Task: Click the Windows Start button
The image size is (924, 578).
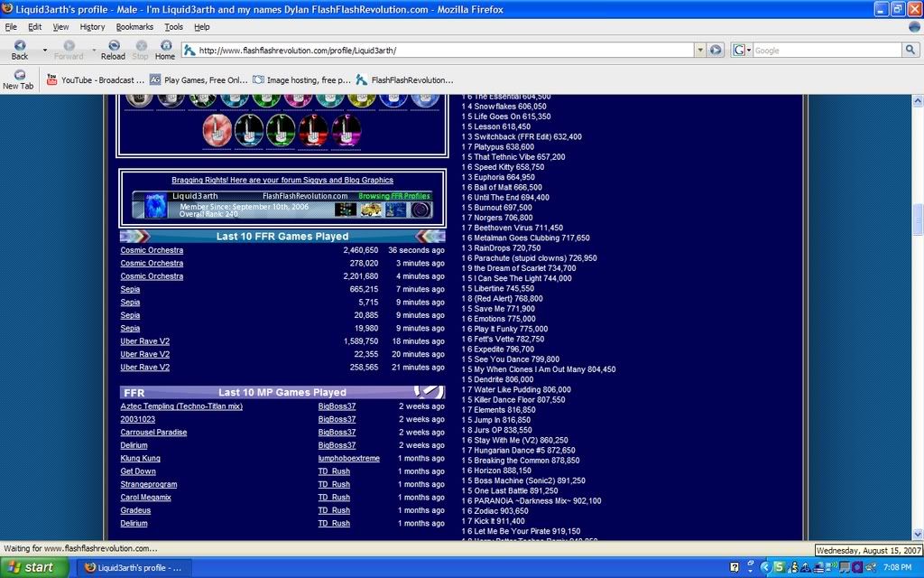Action: [x=32, y=567]
